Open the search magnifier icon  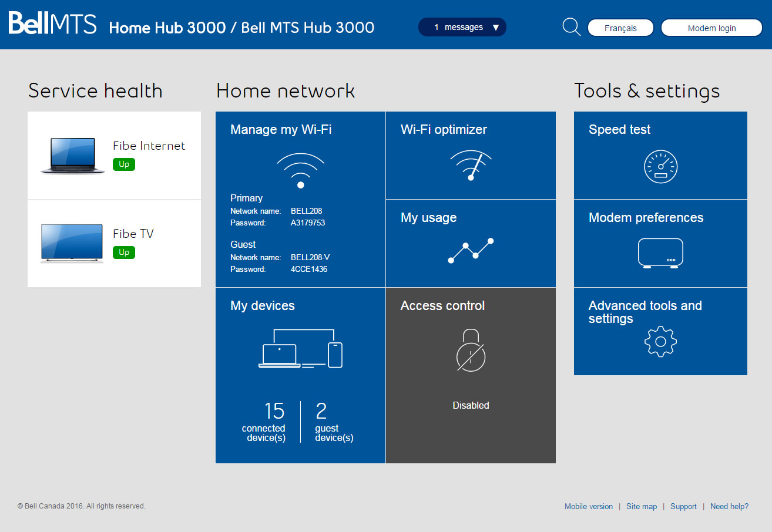pos(571,27)
